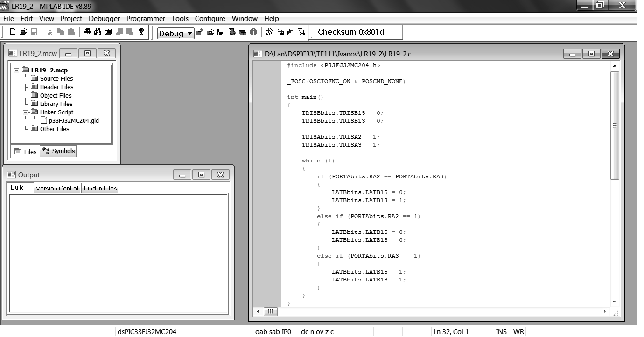This screenshot has height=337, width=644.
Task: Open the Edit menu
Action: 27,19
